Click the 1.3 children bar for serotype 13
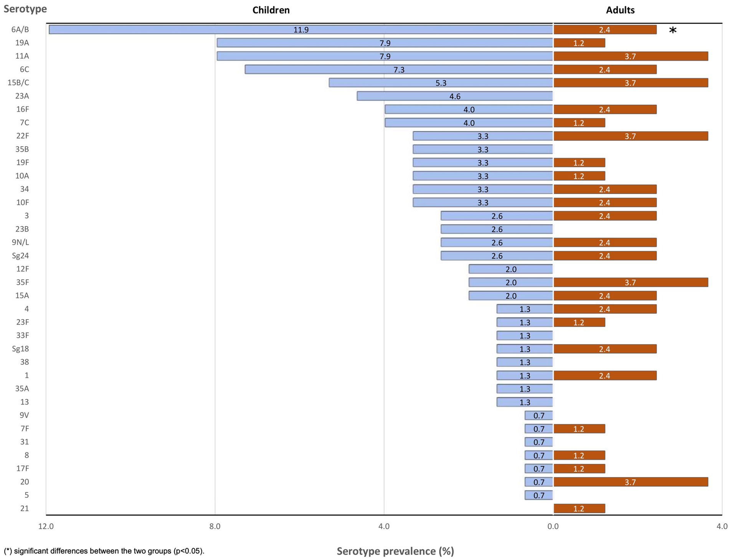The width and height of the screenshot is (730, 560). point(525,402)
